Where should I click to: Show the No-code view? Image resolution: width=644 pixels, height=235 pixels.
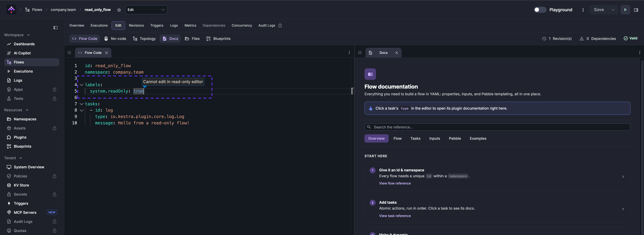(x=115, y=39)
